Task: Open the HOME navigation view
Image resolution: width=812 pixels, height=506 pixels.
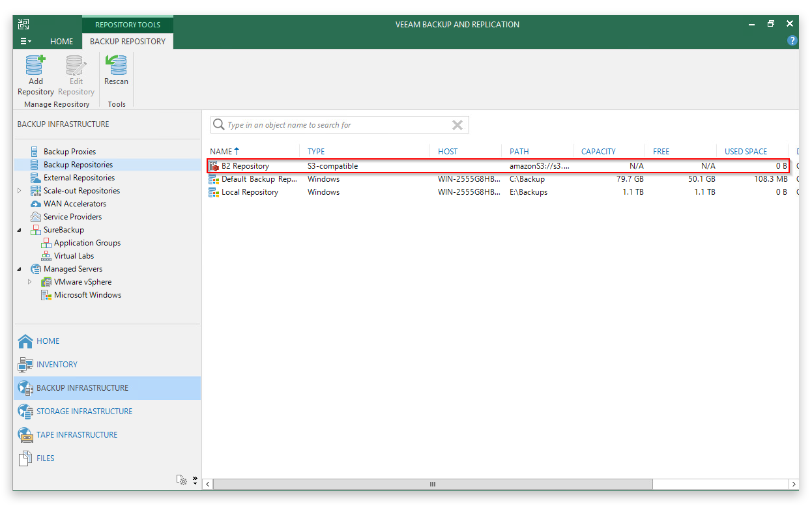Action: [x=107, y=341]
